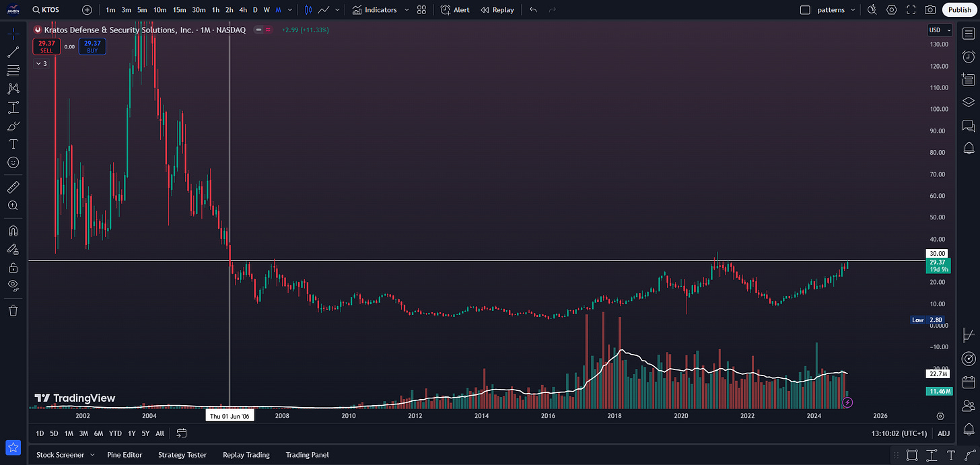
Task: Open the Stock Screener tab
Action: coord(61,455)
